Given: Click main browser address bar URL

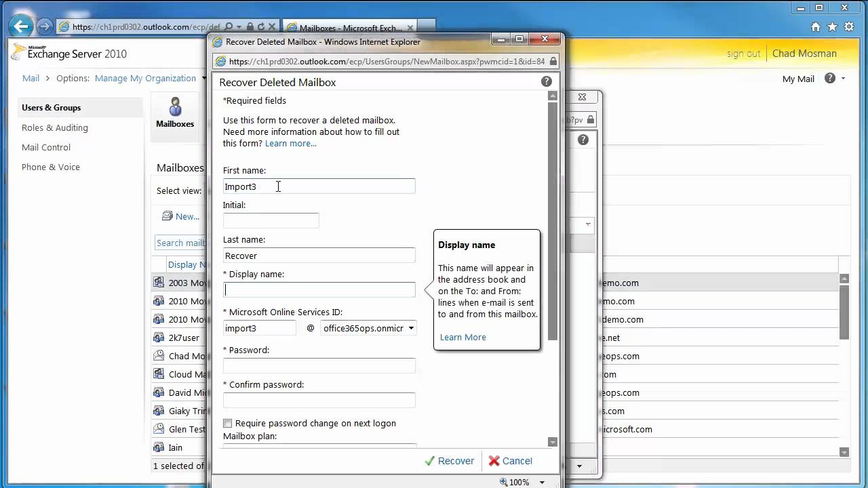Looking at the screenshot, I should [146, 27].
